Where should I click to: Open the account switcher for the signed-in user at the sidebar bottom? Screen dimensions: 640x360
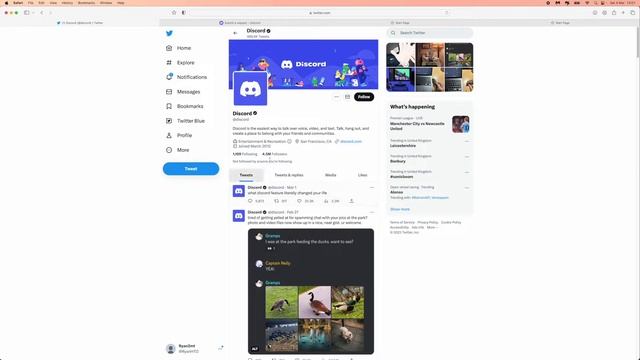[x=194, y=349]
